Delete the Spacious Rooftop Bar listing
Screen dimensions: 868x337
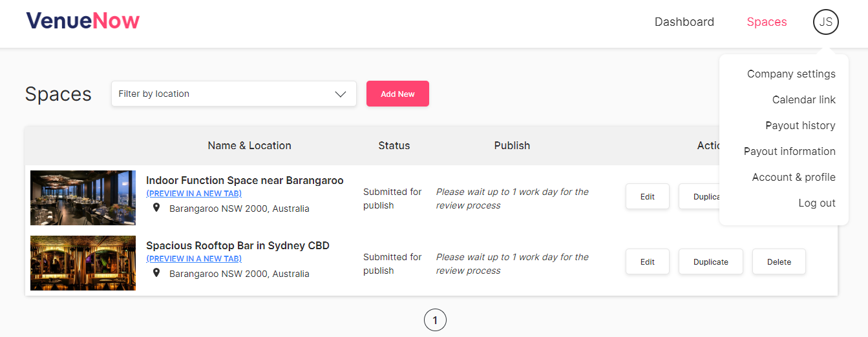pyautogui.click(x=779, y=261)
